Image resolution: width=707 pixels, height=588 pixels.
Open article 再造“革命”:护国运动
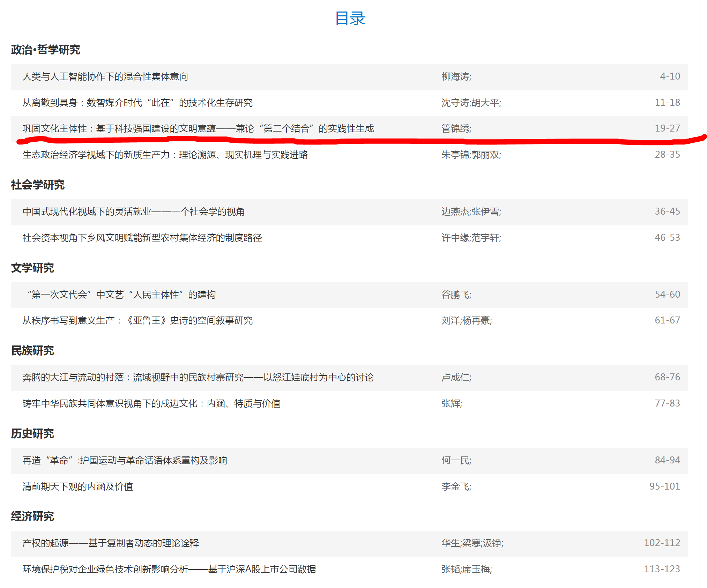click(x=125, y=460)
